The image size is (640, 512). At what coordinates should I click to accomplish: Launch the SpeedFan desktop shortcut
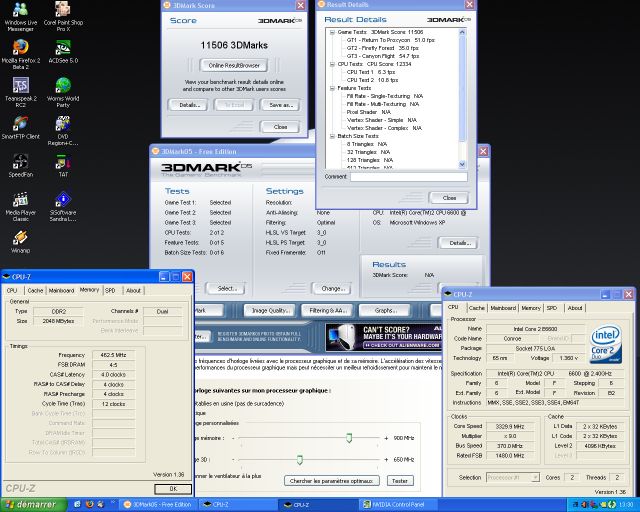tap(21, 165)
